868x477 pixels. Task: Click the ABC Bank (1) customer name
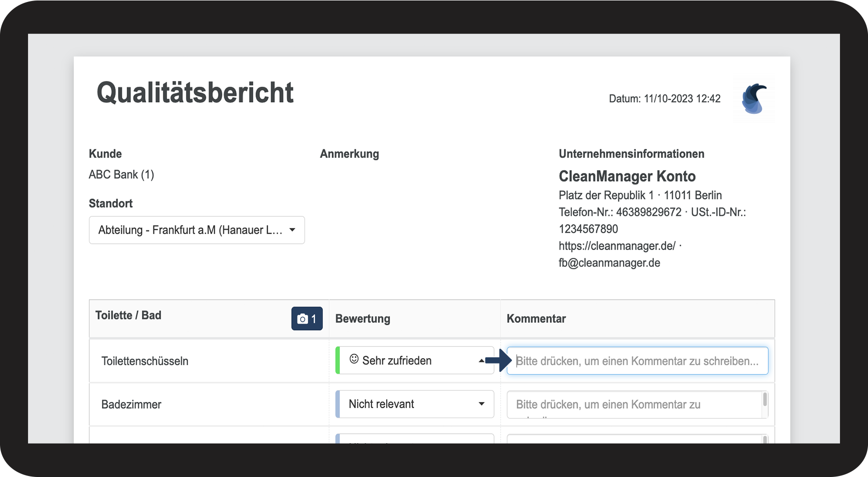(121, 175)
